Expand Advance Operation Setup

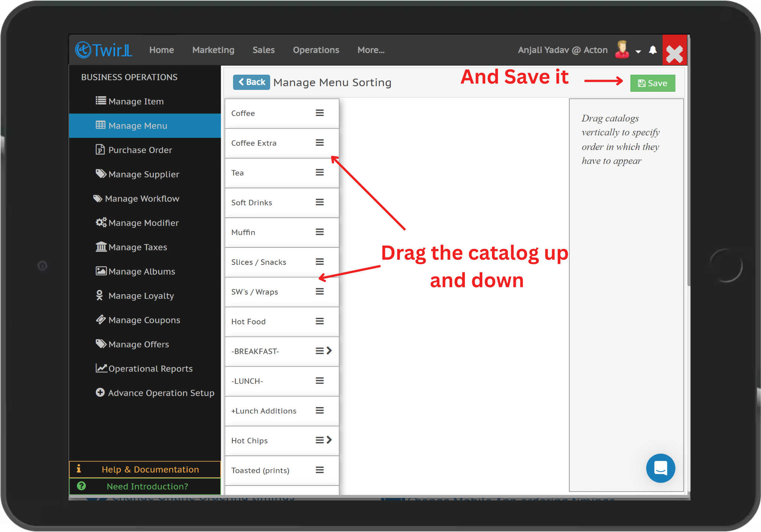point(145,393)
